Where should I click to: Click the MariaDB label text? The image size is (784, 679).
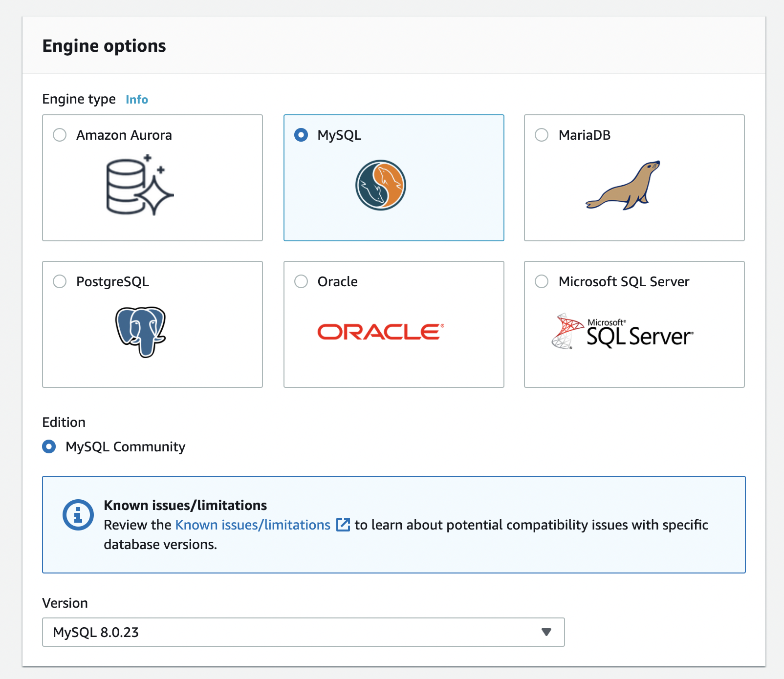[585, 135]
